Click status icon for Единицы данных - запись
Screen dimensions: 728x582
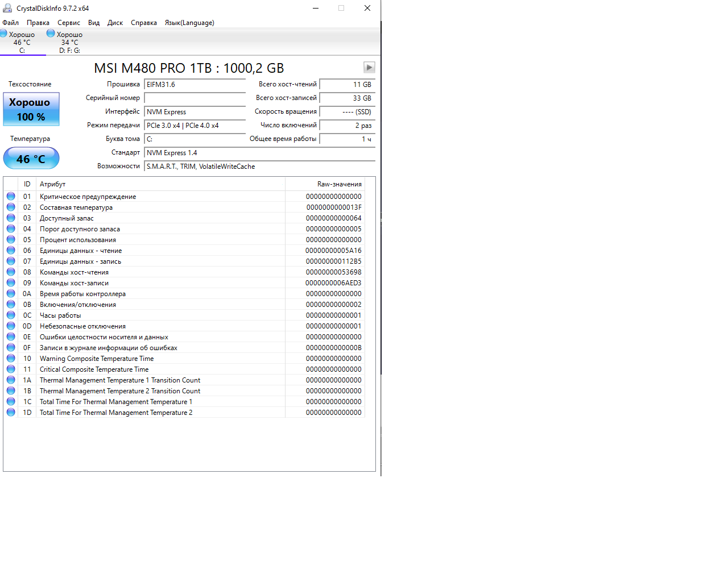[11, 261]
